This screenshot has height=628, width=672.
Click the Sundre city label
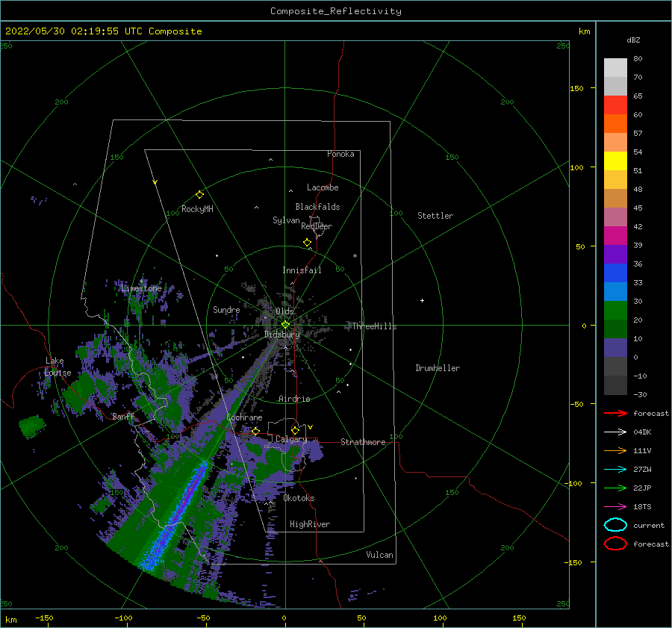tap(226, 309)
